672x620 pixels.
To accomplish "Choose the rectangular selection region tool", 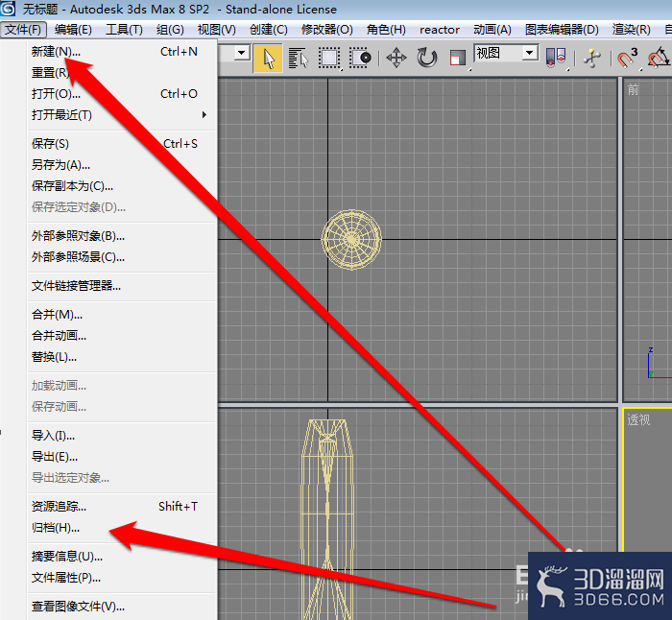I will (x=329, y=58).
